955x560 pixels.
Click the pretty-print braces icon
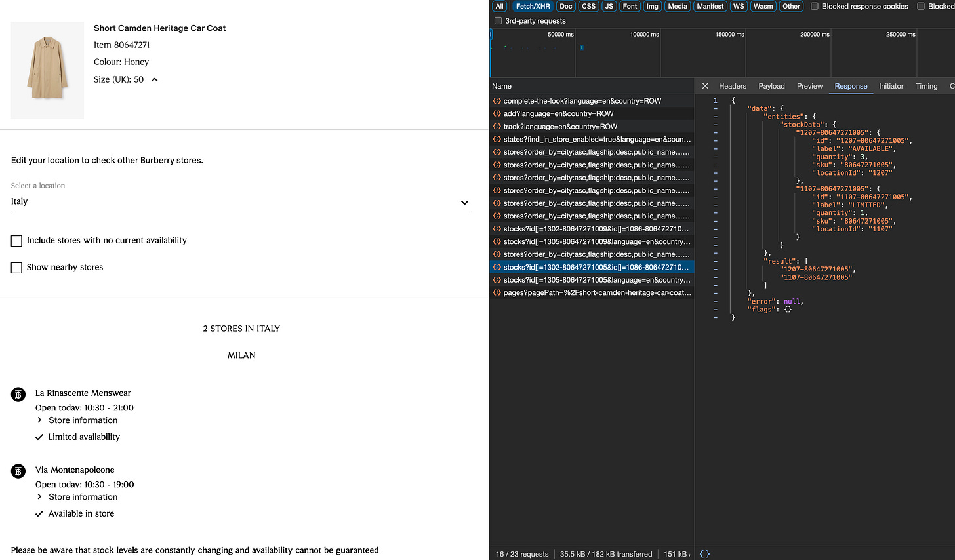[704, 554]
